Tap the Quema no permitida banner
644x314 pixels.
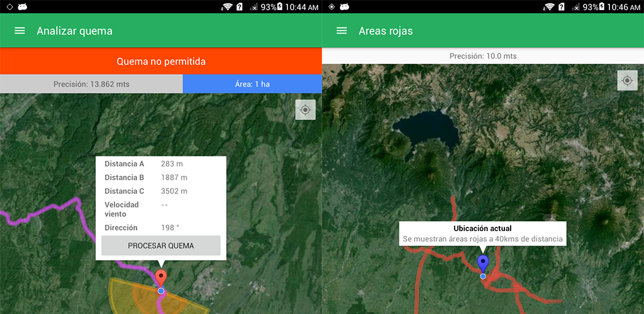161,61
